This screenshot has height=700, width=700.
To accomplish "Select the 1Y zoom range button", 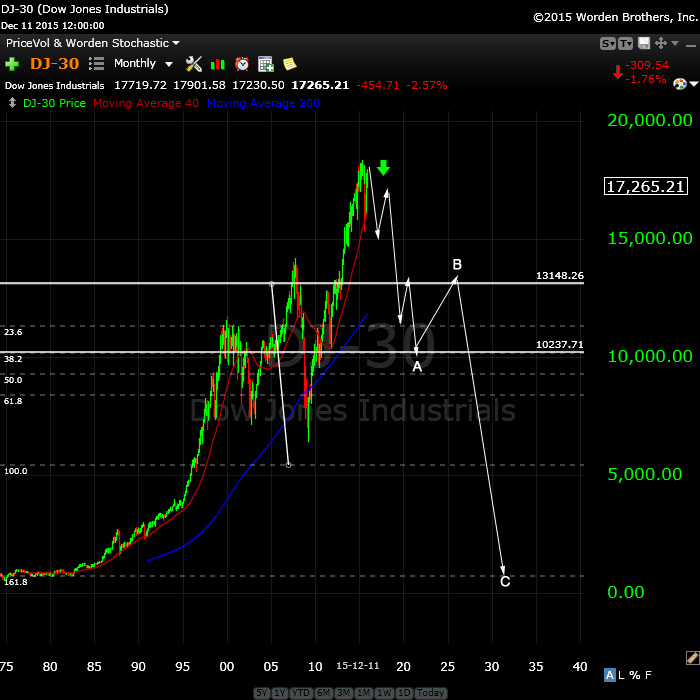I will [279, 692].
